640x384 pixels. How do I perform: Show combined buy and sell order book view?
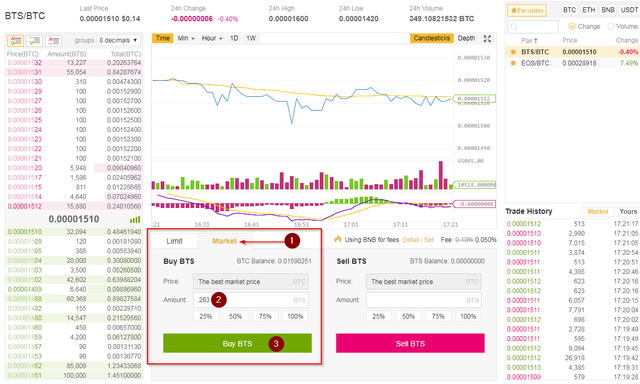(x=15, y=40)
